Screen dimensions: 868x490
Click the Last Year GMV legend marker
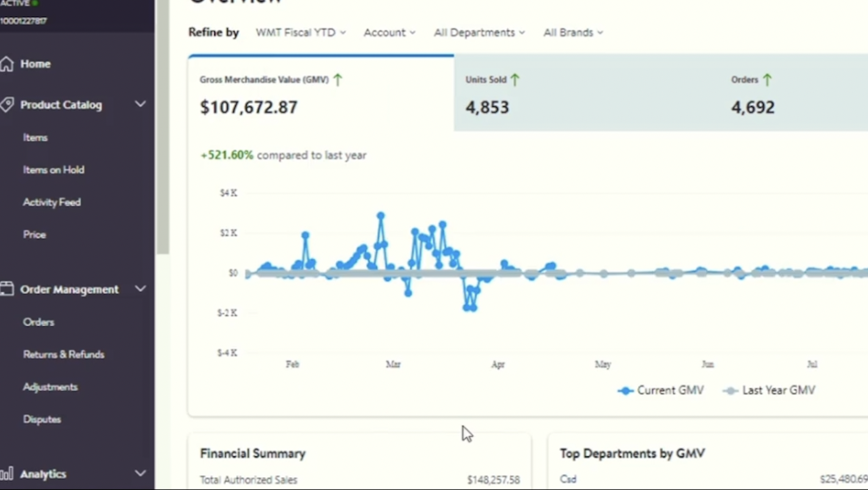point(730,390)
